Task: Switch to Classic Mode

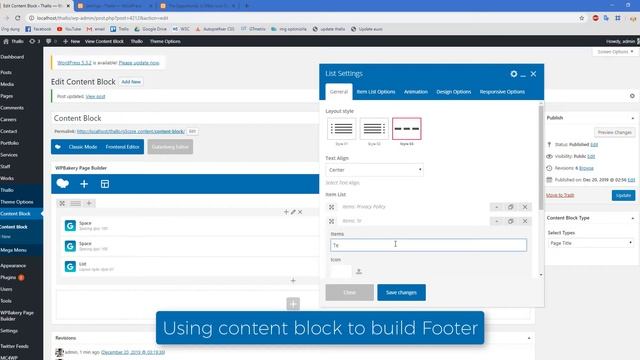Action: pos(83,147)
